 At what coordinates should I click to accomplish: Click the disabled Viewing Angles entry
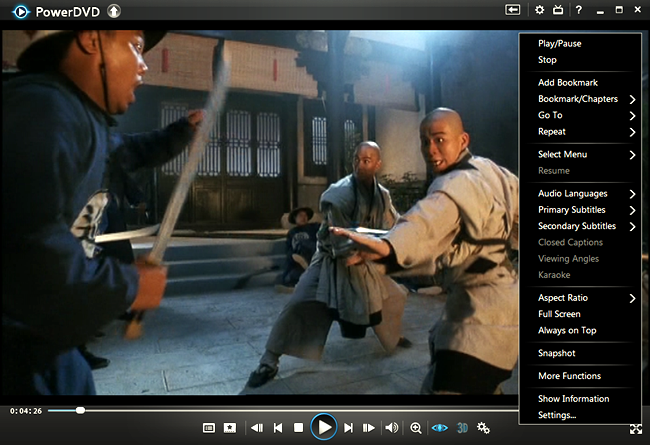pyautogui.click(x=580, y=259)
